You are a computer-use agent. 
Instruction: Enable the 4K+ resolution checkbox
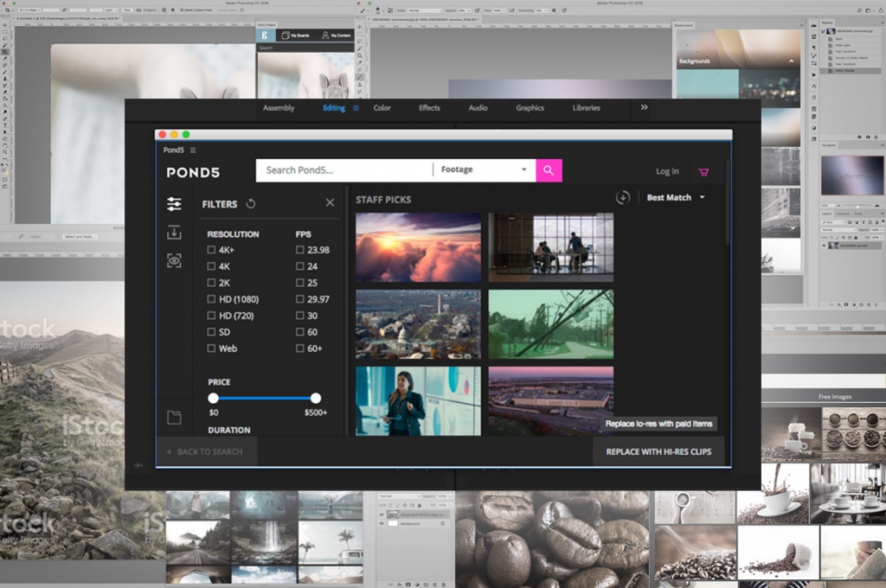(x=210, y=249)
